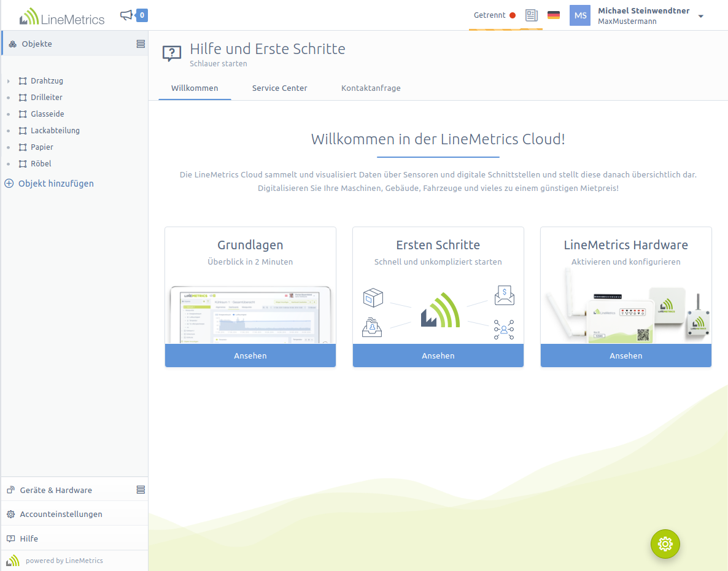Viewport: 728px width, 571px height.
Task: Toggle the Objekte list view icon
Action: pos(141,44)
